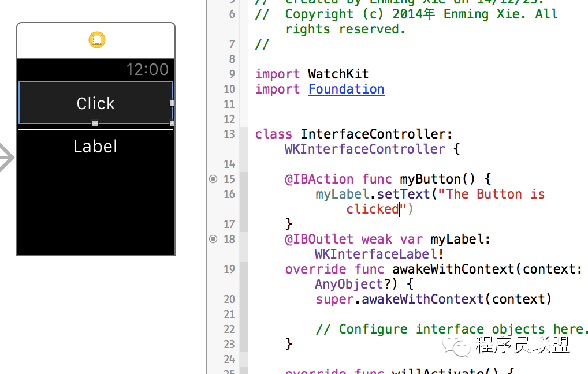
Task: Click the yellow interface controller icon
Action: coord(97,40)
